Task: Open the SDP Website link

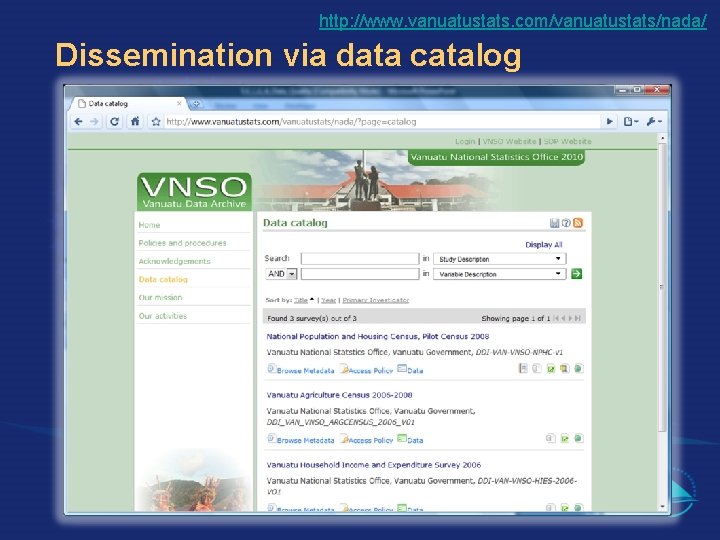Action: click(x=568, y=141)
